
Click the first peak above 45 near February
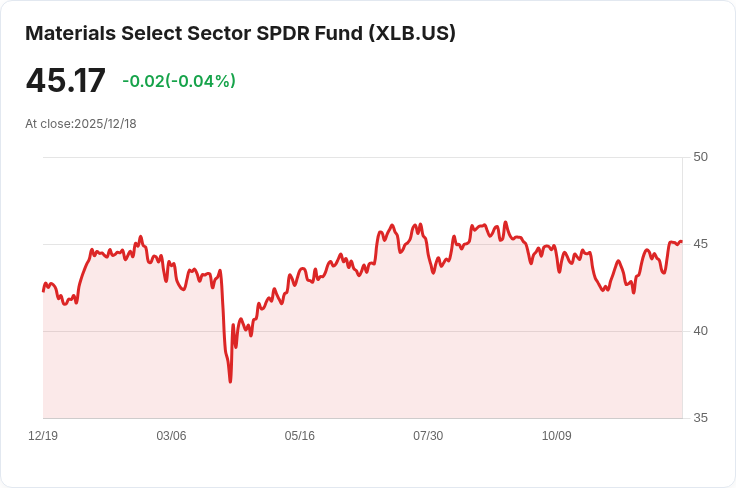(140, 237)
